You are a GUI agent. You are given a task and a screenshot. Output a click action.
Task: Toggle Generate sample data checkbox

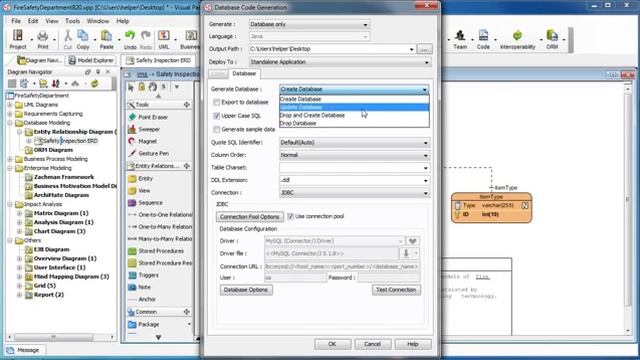coord(217,129)
